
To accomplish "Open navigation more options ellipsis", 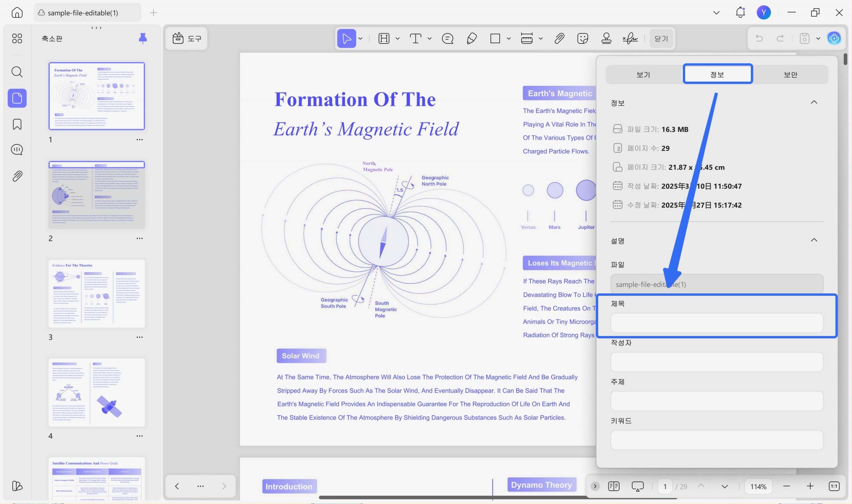I will [x=200, y=486].
